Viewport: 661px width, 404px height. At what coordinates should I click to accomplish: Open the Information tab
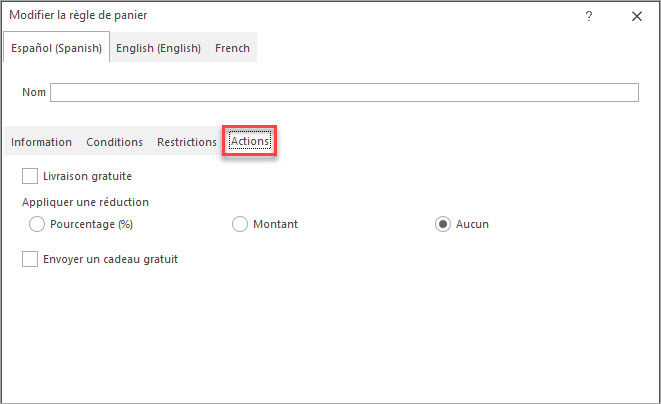point(41,142)
